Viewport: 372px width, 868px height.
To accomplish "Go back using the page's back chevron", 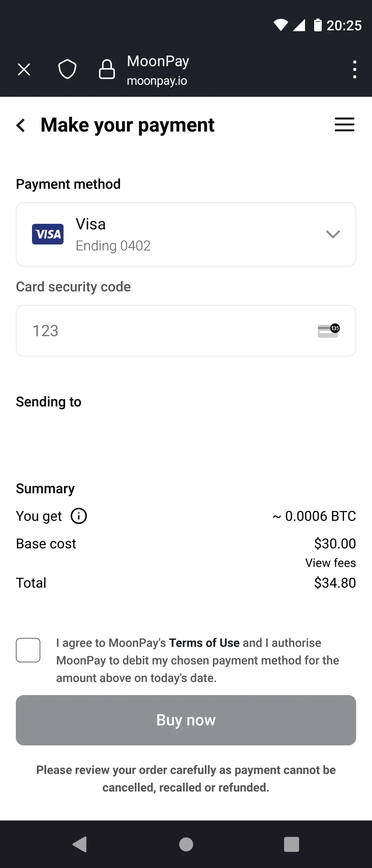I will click(21, 125).
